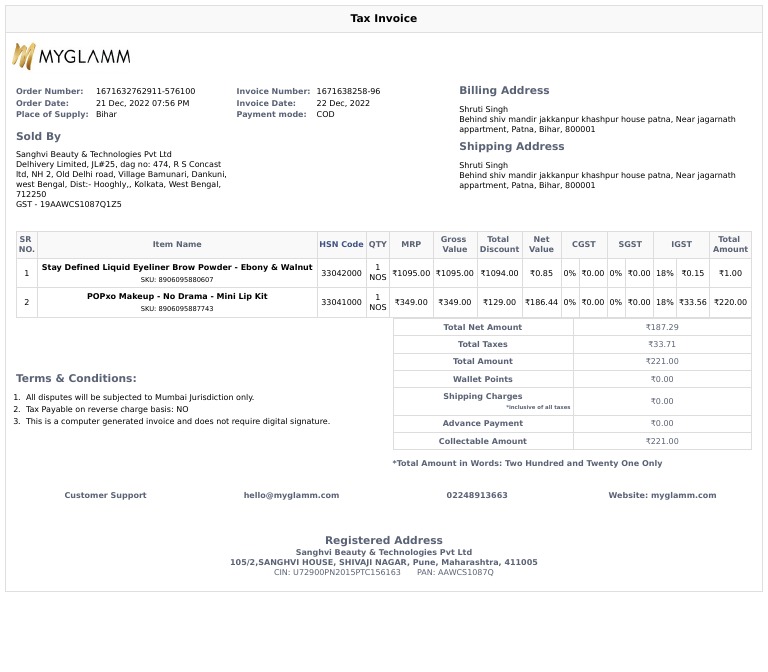Select CIN U72900PN2015PTC156163
The height and width of the screenshot is (672, 768).
click(337, 572)
